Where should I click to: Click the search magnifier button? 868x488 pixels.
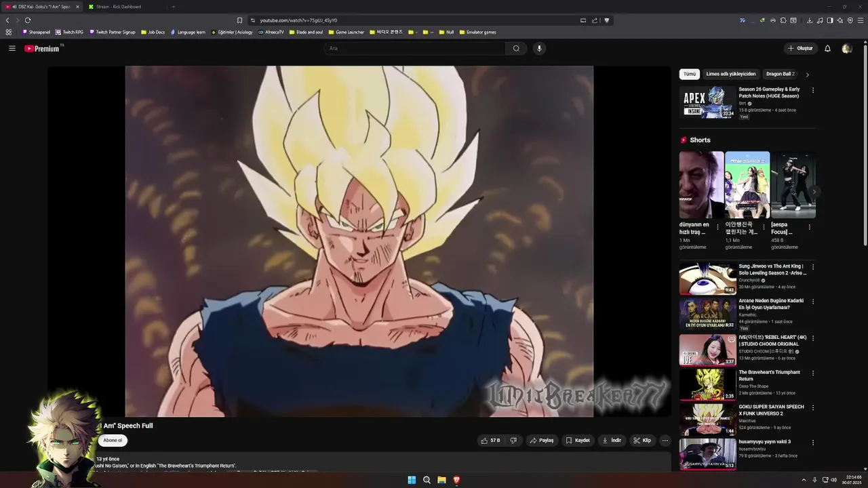click(x=516, y=48)
